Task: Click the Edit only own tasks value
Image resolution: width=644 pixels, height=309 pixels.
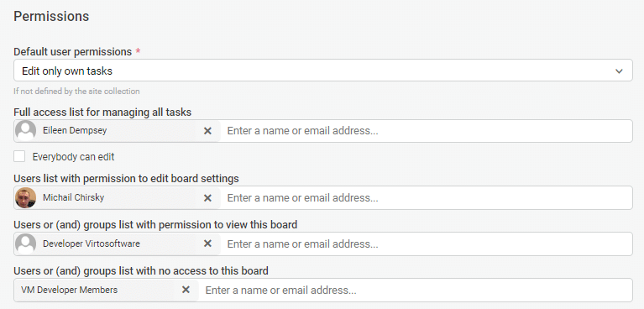Action: [67, 71]
